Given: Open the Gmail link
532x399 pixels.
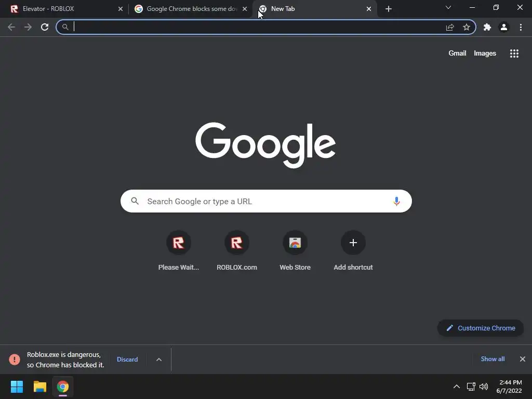Looking at the screenshot, I should [x=457, y=54].
